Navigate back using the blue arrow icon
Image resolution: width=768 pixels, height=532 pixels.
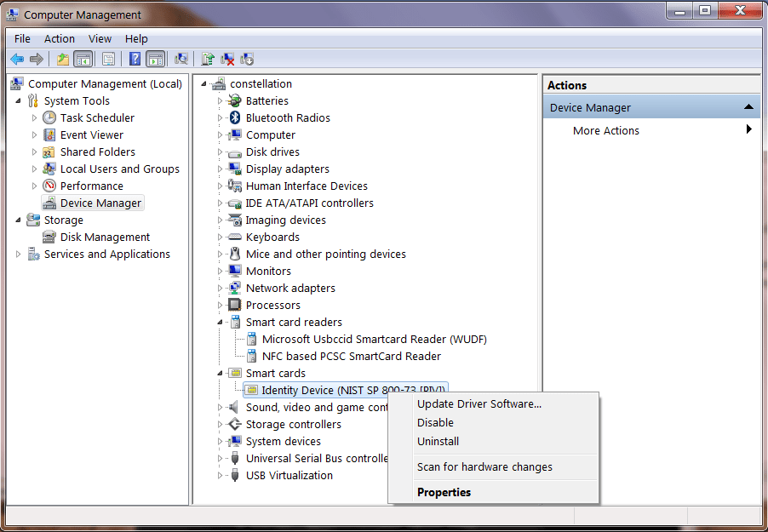(17, 58)
